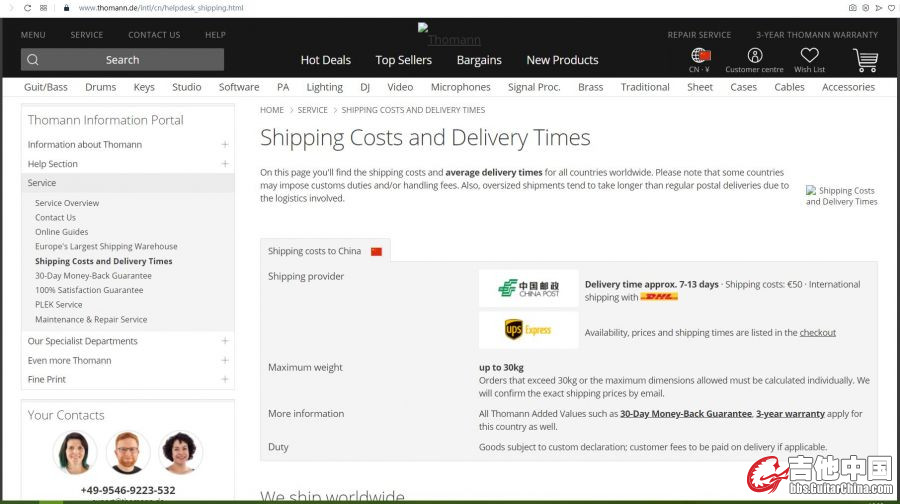Expand Even more Thomann section

[x=225, y=360]
